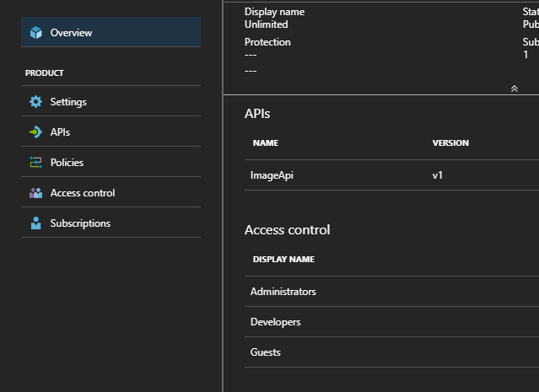This screenshot has width=539, height=392.
Task: Open the Policies sidebar entry
Action: coord(110,162)
